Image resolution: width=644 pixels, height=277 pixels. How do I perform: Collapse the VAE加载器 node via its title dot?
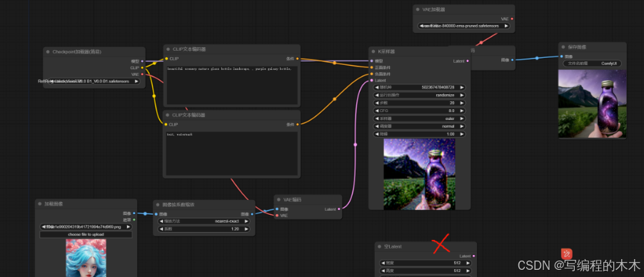click(x=418, y=9)
